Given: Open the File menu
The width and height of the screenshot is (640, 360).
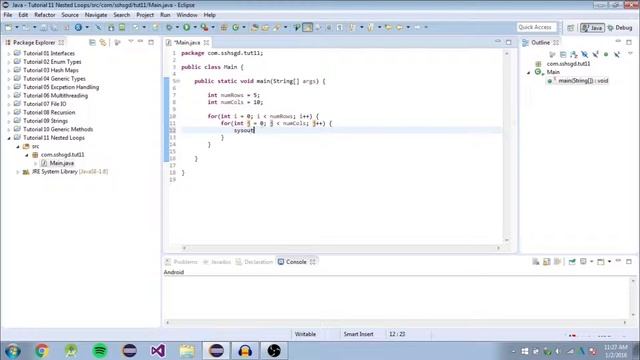Looking at the screenshot, I should point(8,15).
